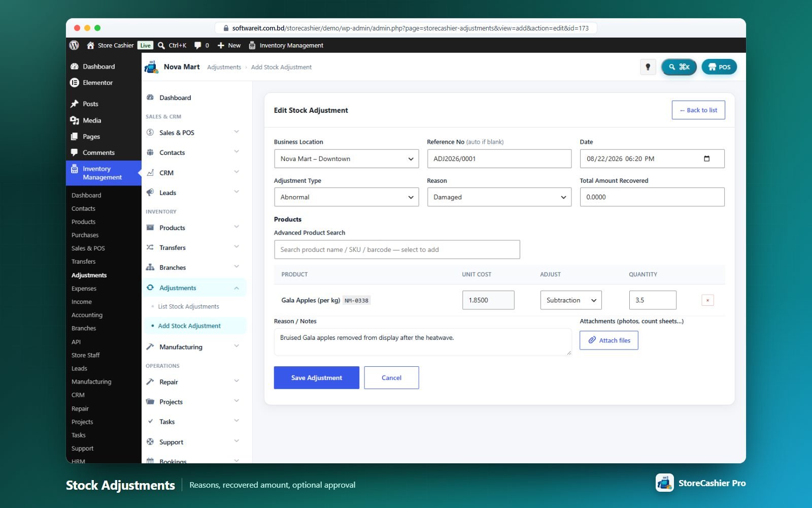
Task: Click Inventory Management icon in admin bar
Action: [x=252, y=45]
